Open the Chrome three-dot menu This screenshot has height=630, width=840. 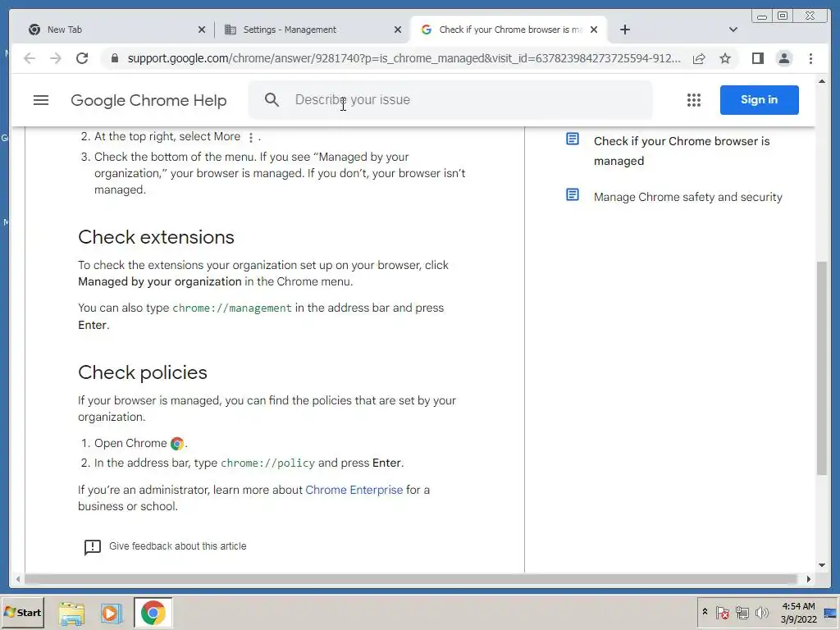coord(810,58)
